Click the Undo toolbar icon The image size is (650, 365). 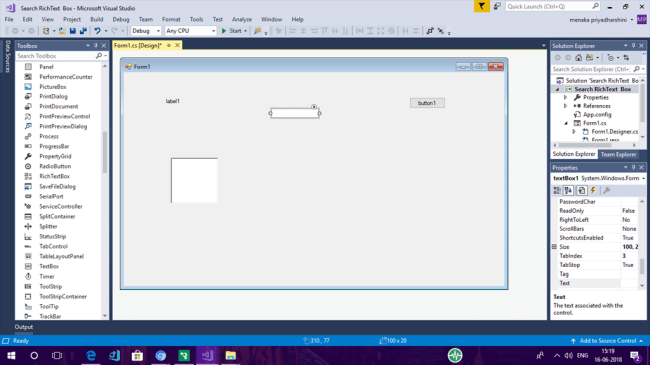pos(97,31)
